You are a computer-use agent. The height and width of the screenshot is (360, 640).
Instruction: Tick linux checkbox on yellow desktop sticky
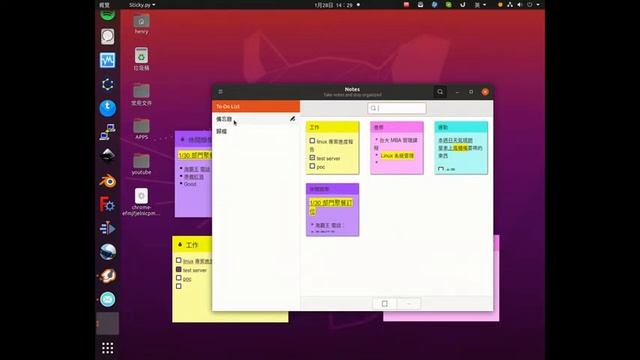(178, 260)
